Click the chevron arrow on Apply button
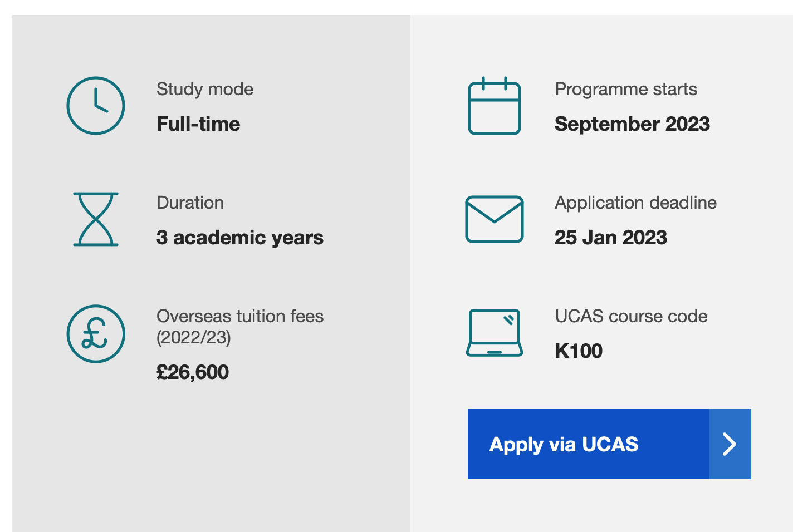 point(730,444)
